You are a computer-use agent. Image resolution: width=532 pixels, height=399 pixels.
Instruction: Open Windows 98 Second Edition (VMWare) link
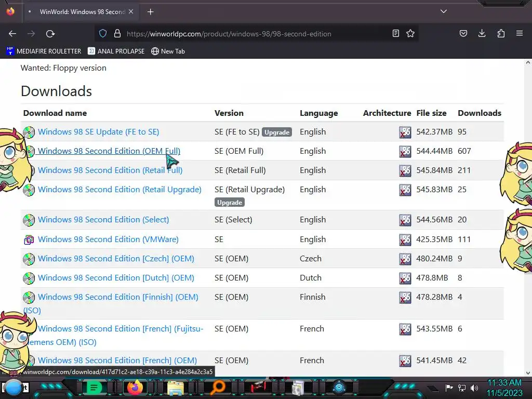click(x=108, y=239)
